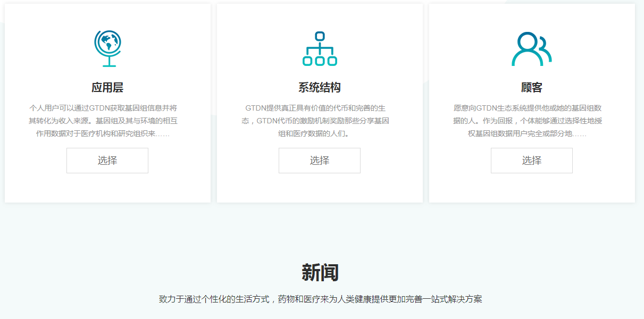Click the 选择 button under 应用层

(107, 161)
